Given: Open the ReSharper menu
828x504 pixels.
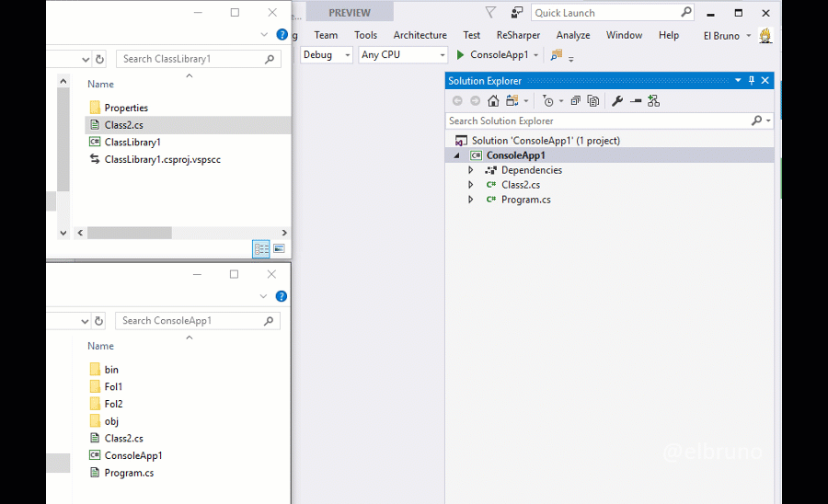Looking at the screenshot, I should (x=517, y=35).
